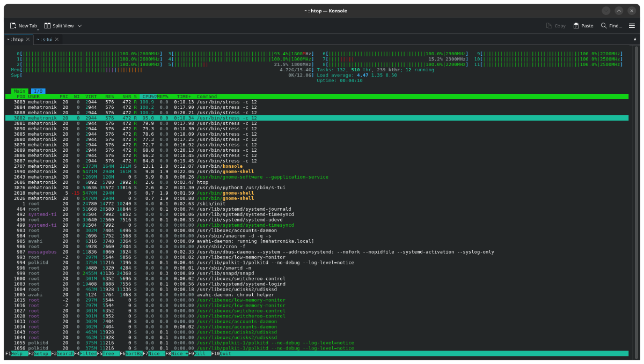This screenshot has height=364, width=644.
Task: Select the /usr/bin/konsole process row
Action: 317,166
